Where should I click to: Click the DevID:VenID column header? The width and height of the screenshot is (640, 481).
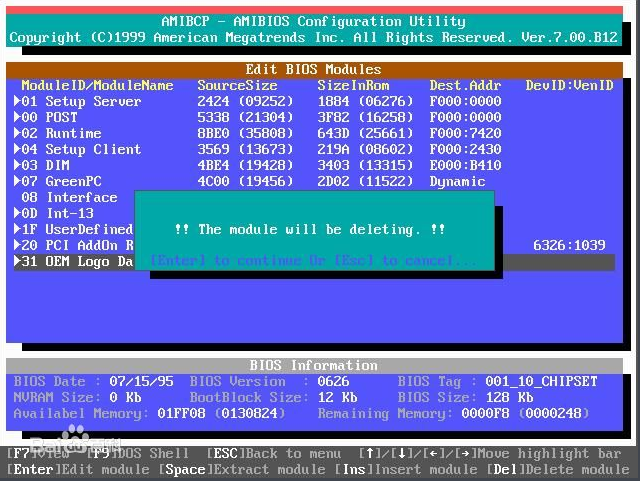[x=569, y=85]
